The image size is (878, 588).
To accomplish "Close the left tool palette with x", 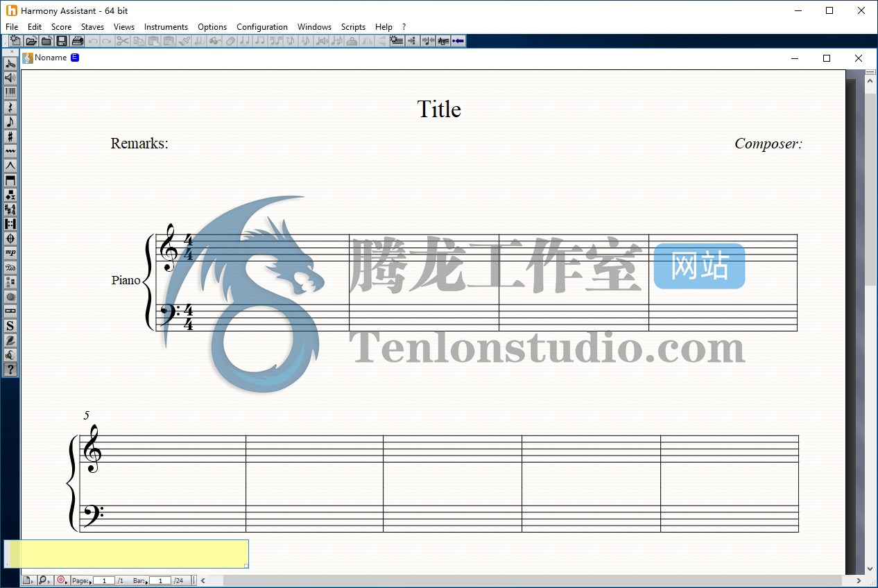I will [11, 52].
